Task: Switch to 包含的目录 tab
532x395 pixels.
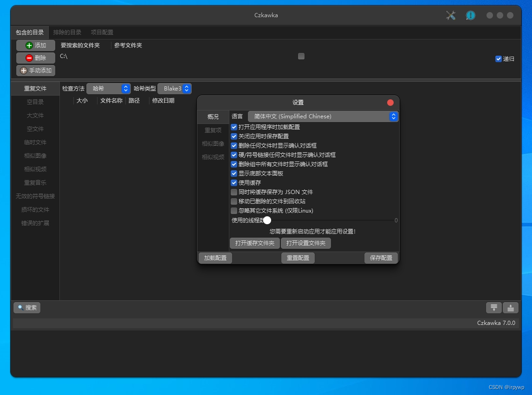Action: [x=30, y=32]
